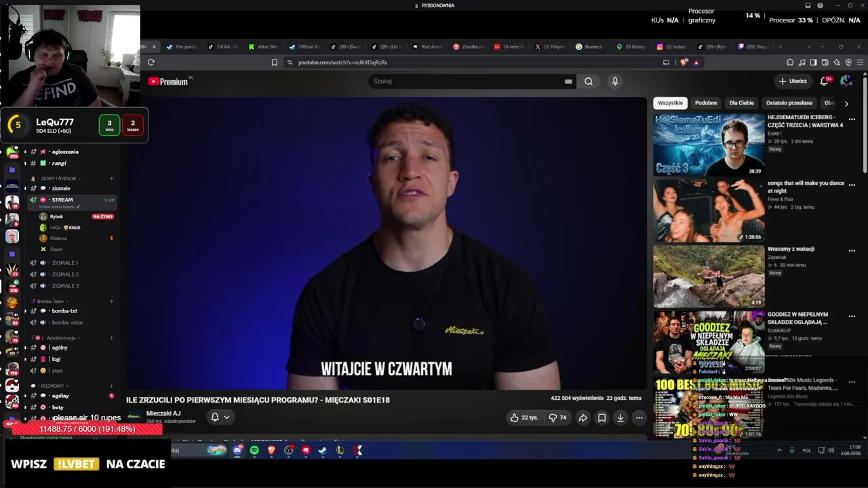The image size is (868, 488).
Task: Join the ZIOMALE 2 voice channel
Action: pos(65,274)
